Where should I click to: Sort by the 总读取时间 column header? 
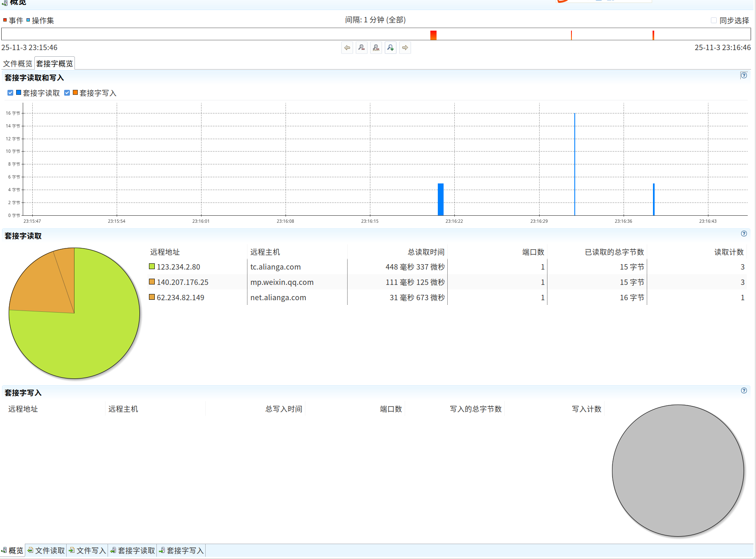pos(426,252)
